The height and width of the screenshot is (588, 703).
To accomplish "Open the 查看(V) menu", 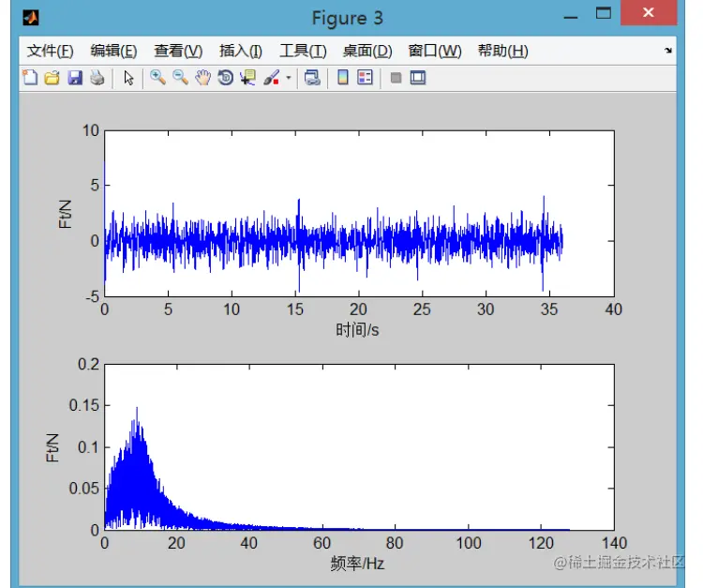I will [x=178, y=51].
